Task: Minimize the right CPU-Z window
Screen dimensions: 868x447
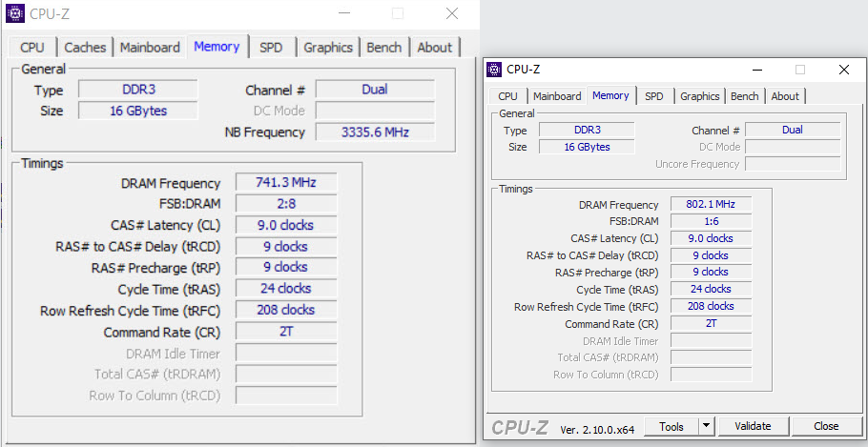Action: coord(757,70)
